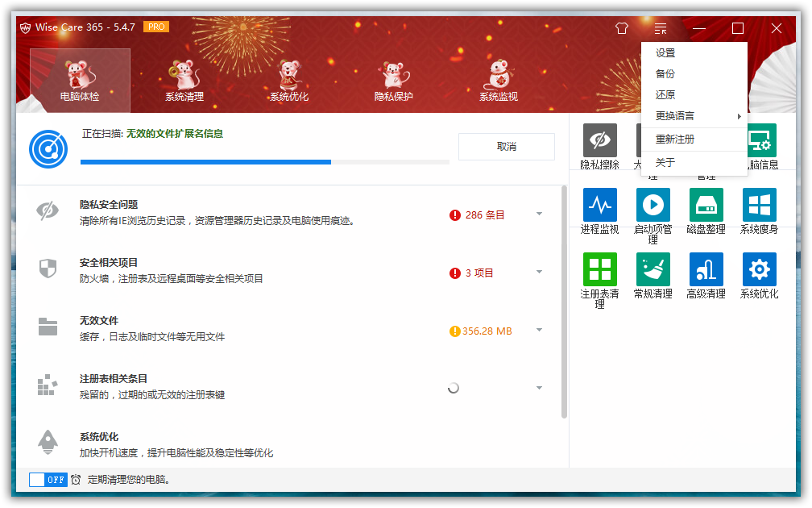
Task: Select 关于 from the menu
Action: click(694, 163)
